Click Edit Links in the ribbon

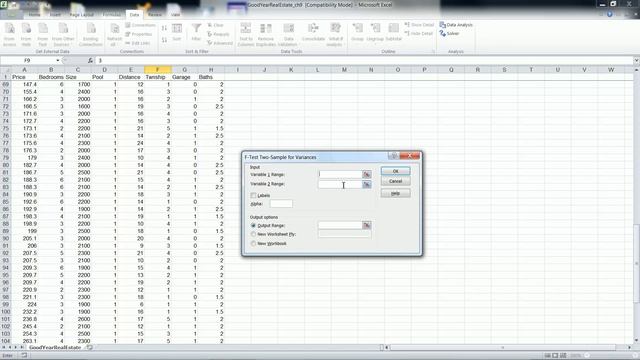138,43
